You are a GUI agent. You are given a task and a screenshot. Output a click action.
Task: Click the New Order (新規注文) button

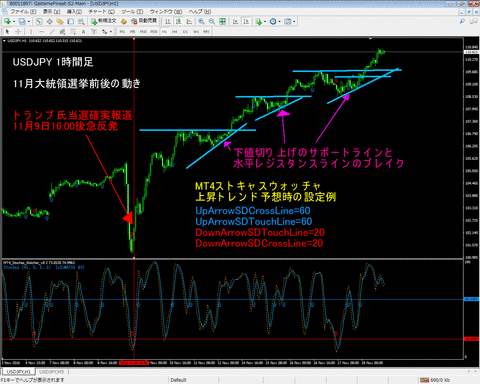click(104, 21)
